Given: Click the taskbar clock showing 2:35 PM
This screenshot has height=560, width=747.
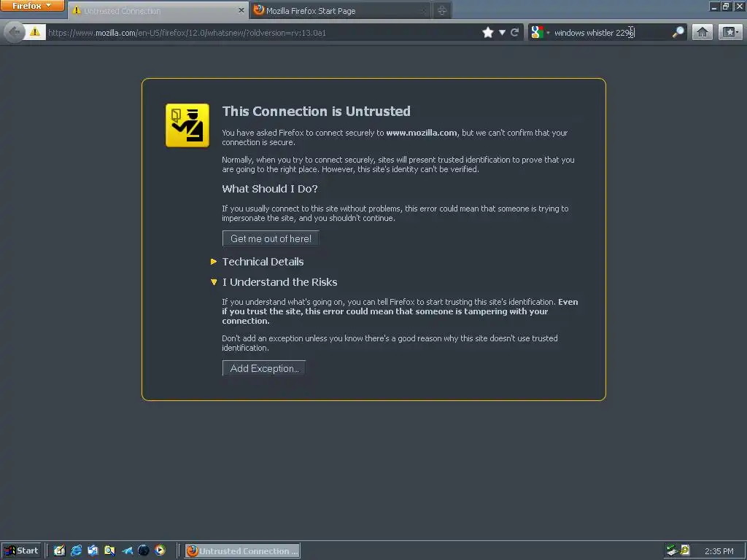Looking at the screenshot, I should pyautogui.click(x=719, y=551).
